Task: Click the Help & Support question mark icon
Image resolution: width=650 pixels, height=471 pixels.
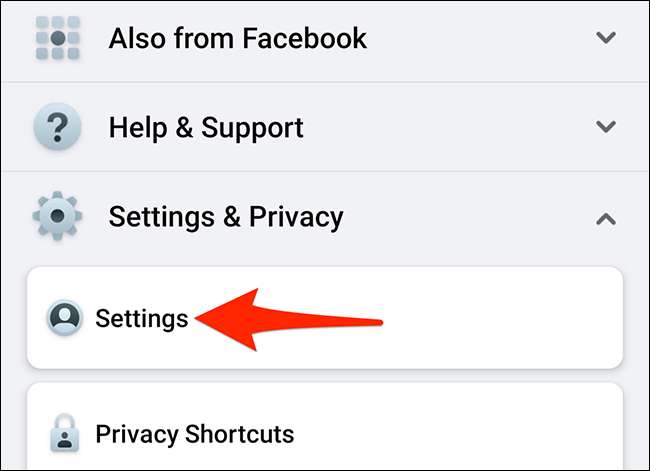Action: pos(57,126)
